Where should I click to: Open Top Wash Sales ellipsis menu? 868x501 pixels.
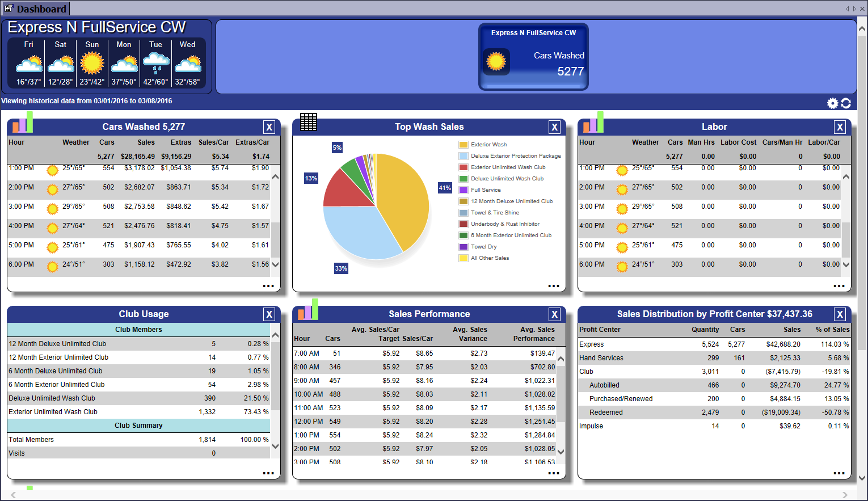tap(554, 286)
